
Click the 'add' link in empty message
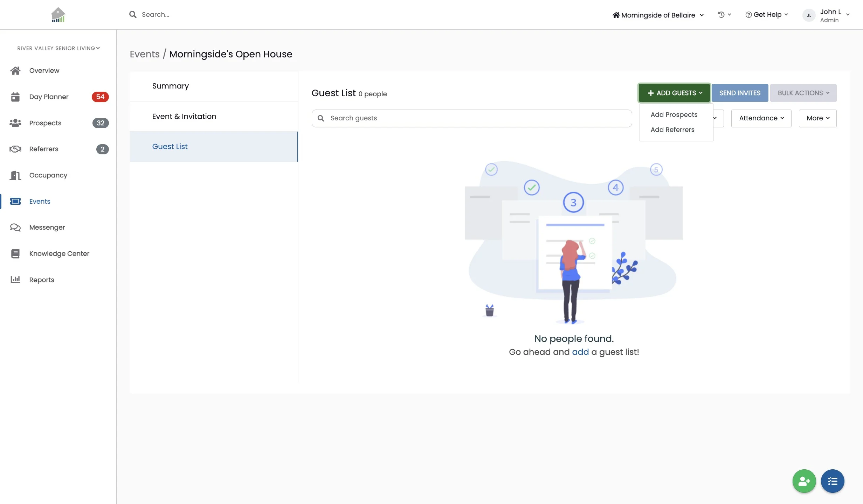(580, 352)
